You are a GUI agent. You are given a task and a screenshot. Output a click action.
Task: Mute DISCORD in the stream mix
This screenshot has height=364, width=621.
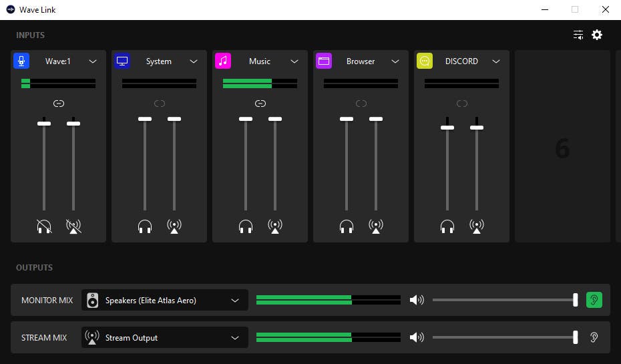(x=477, y=226)
